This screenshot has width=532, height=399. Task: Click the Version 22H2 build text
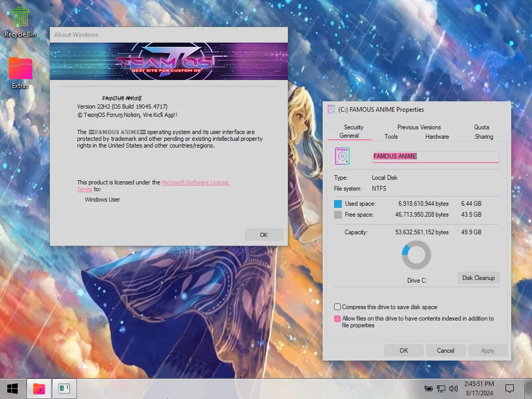[x=122, y=107]
